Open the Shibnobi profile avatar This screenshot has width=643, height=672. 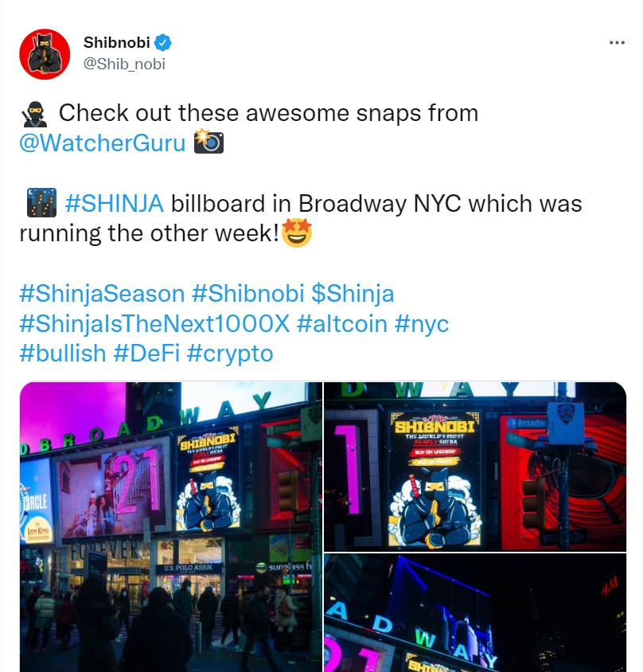[x=45, y=54]
